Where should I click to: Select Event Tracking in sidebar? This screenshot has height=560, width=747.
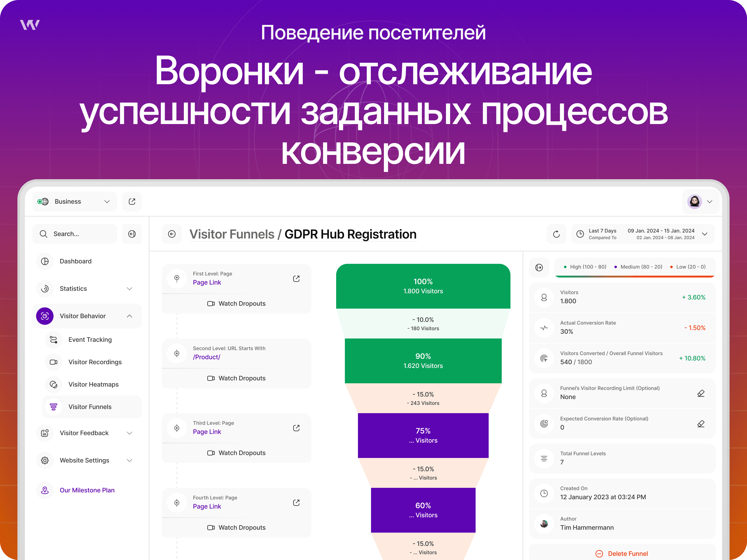(x=92, y=340)
